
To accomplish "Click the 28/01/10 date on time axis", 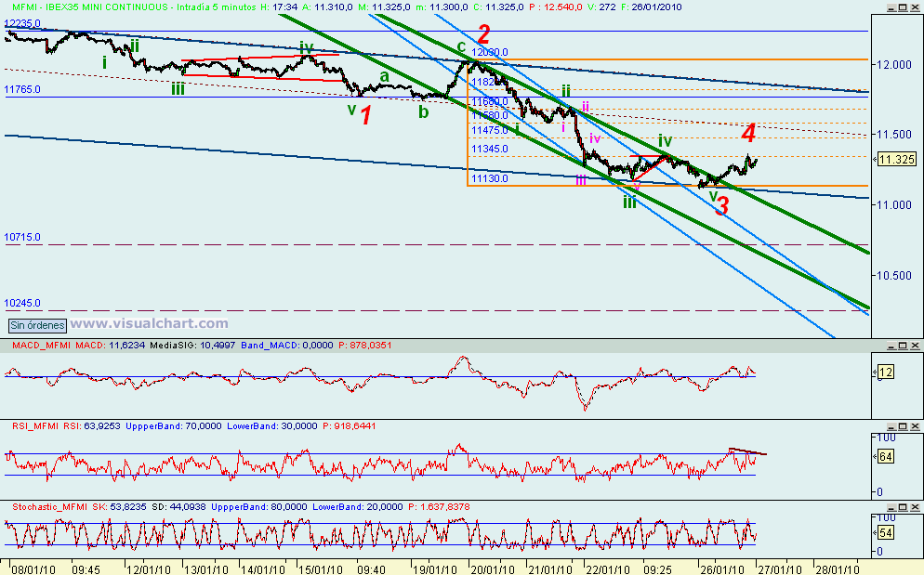I will [x=837, y=569].
